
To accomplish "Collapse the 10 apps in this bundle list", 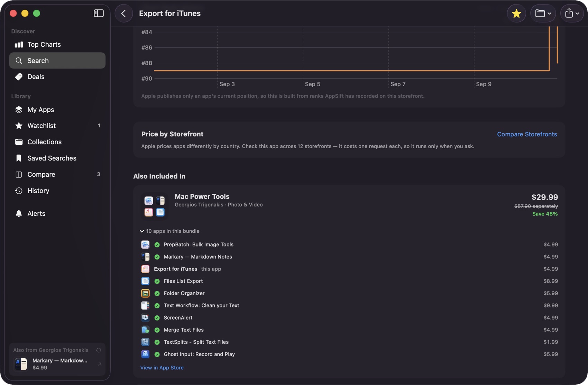I will [170, 231].
